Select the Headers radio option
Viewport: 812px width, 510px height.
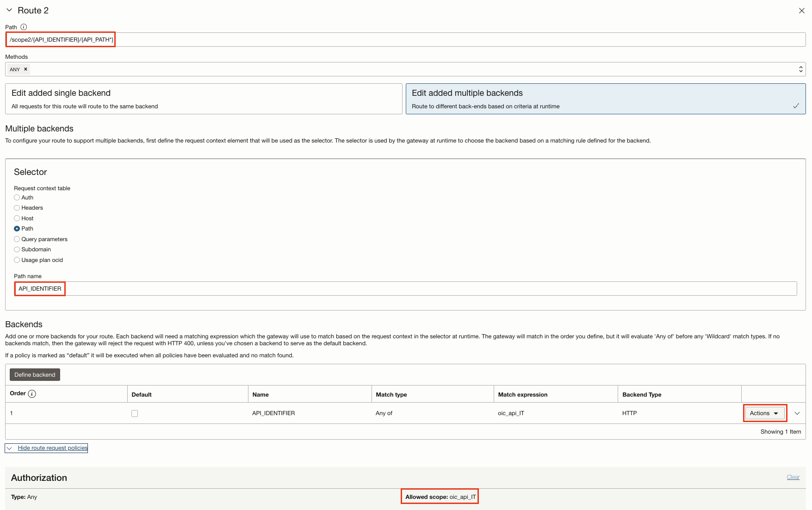17,208
